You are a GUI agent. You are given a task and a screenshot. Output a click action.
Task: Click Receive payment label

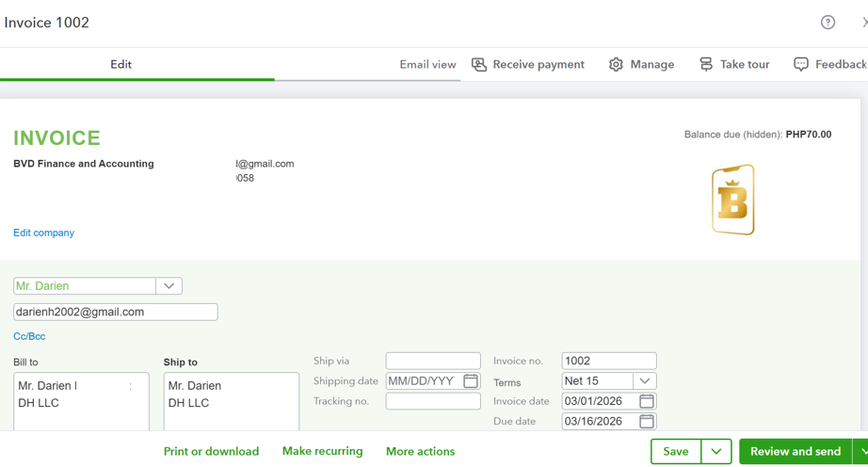538,64
